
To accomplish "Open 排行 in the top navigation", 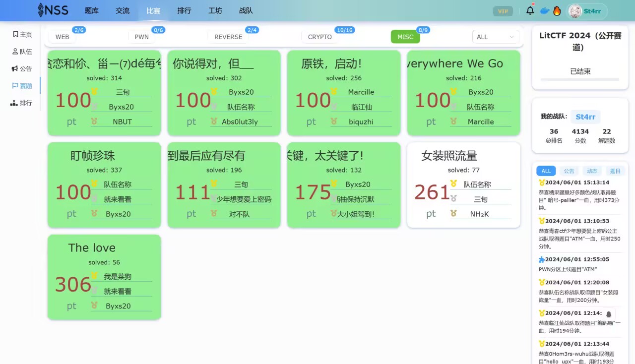I will [x=184, y=10].
